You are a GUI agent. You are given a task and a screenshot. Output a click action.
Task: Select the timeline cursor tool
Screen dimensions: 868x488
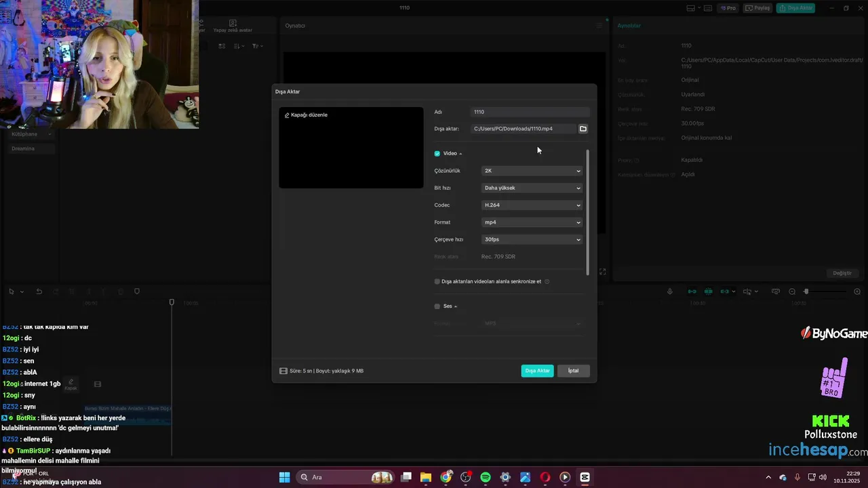point(12,291)
